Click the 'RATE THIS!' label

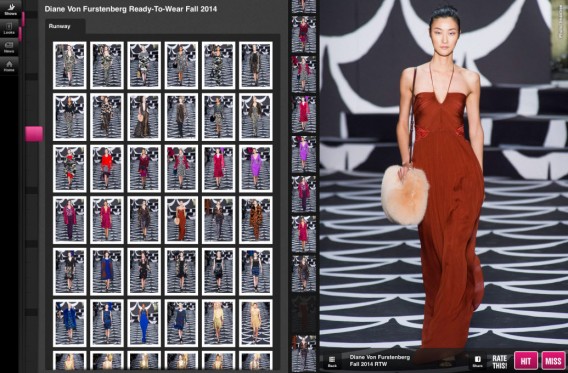[500, 361]
